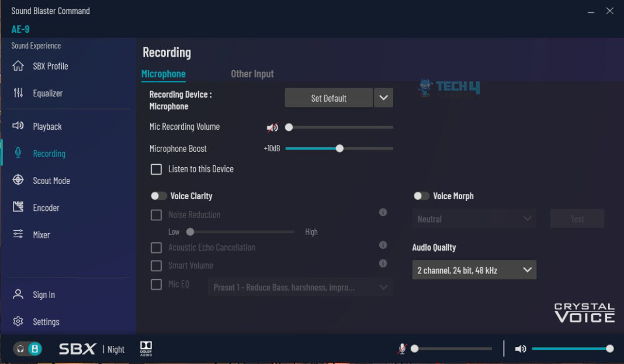This screenshot has height=364, width=624.
Task: Select the Encoder panel icon
Action: (x=18, y=207)
